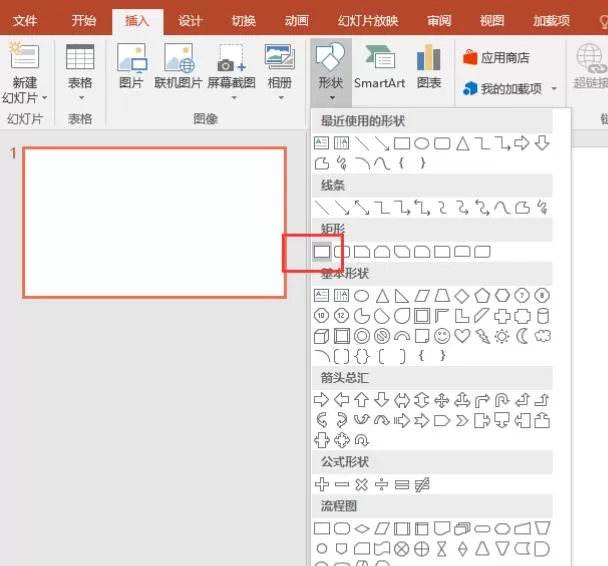The width and height of the screenshot is (608, 566).
Task: Select the double-arrow line under 线条
Action: click(x=362, y=208)
